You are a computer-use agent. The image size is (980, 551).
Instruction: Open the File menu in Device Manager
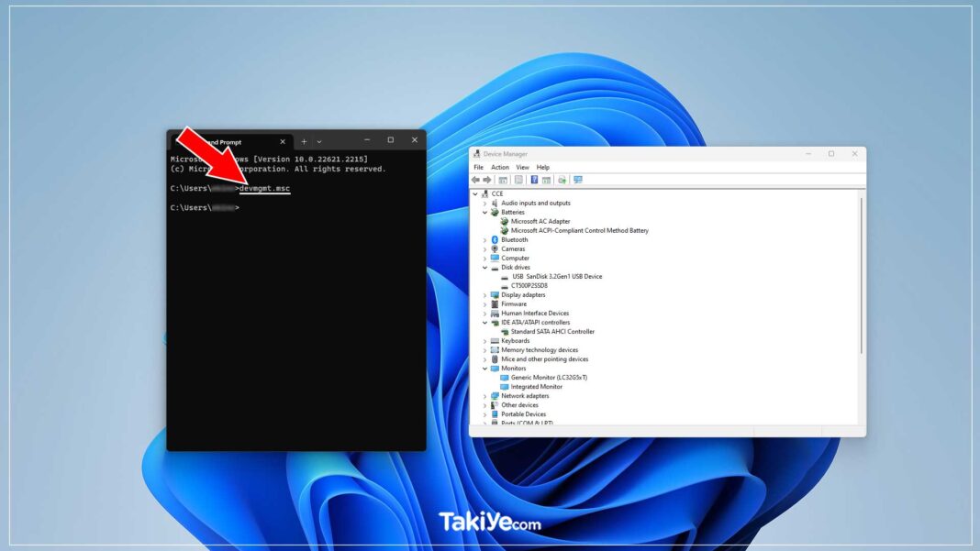[x=478, y=168]
